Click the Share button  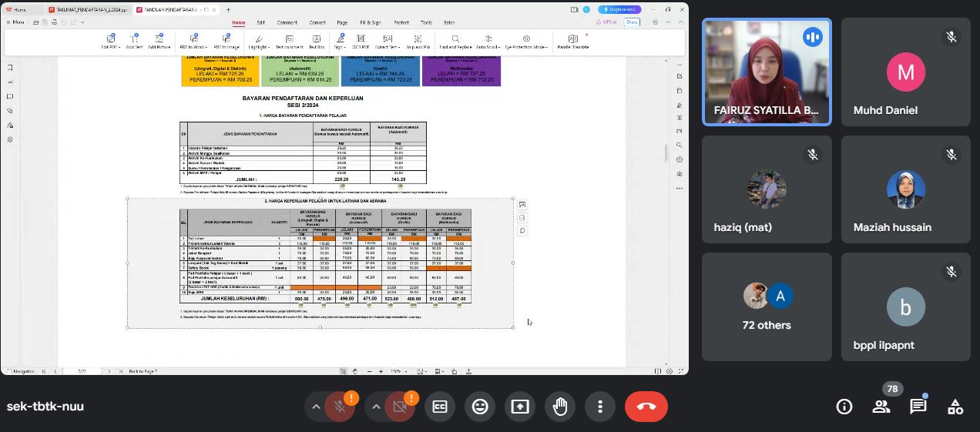coord(632,22)
